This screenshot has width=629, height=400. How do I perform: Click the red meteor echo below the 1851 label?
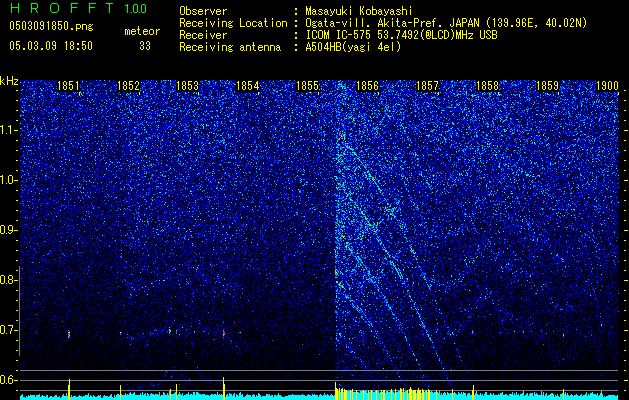tap(69, 333)
